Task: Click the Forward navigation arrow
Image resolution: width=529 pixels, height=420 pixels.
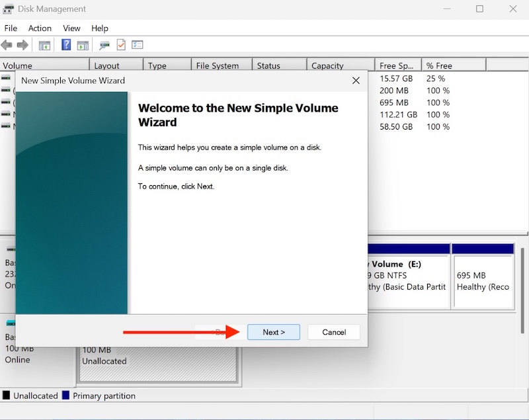Action: (23, 44)
